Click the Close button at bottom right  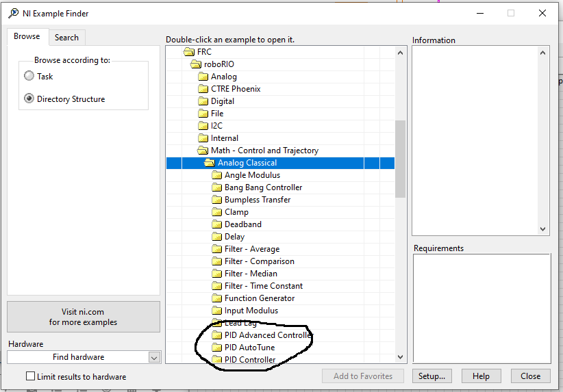(531, 376)
